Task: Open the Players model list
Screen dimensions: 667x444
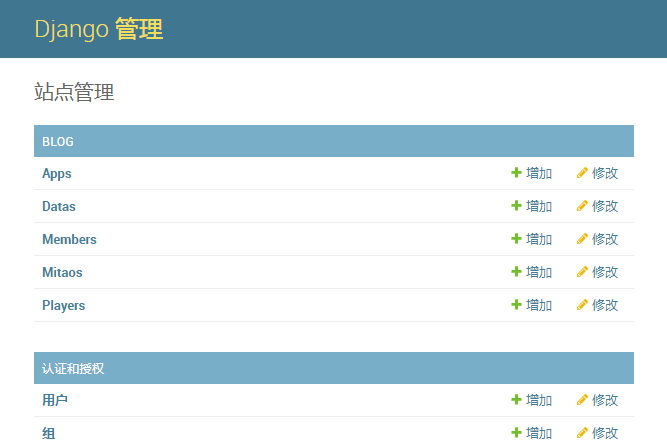Action: pyautogui.click(x=63, y=306)
